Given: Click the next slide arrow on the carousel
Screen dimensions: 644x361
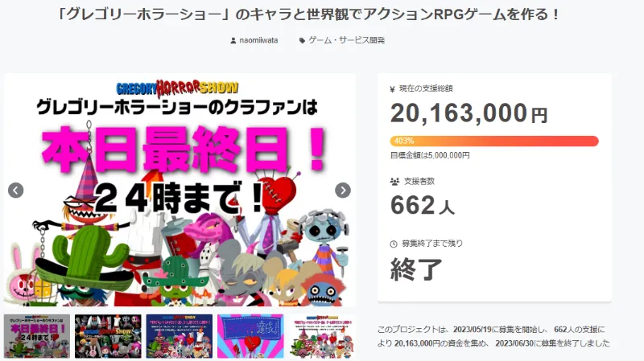Looking at the screenshot, I should (343, 191).
